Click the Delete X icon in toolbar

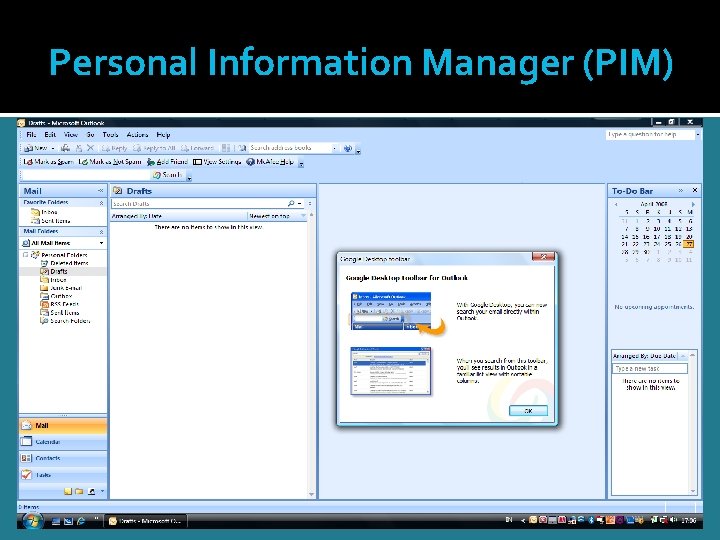click(90, 148)
